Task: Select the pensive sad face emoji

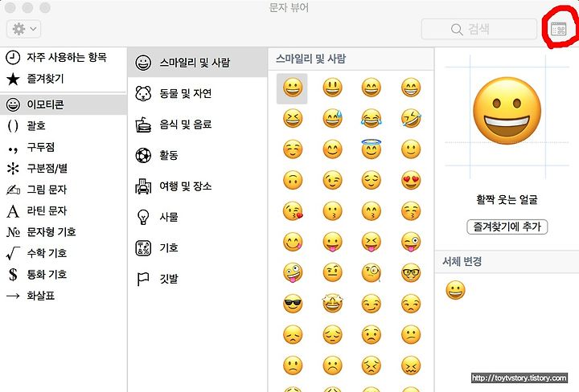Action: click(x=332, y=335)
